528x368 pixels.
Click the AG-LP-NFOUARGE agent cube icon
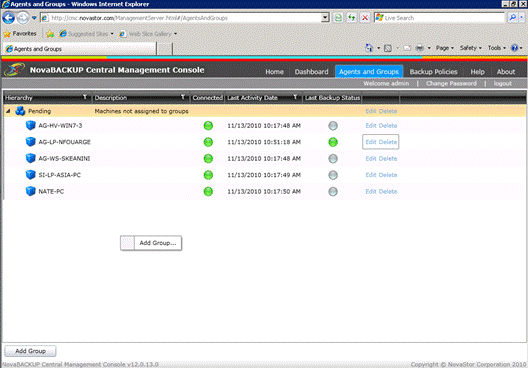click(x=30, y=142)
